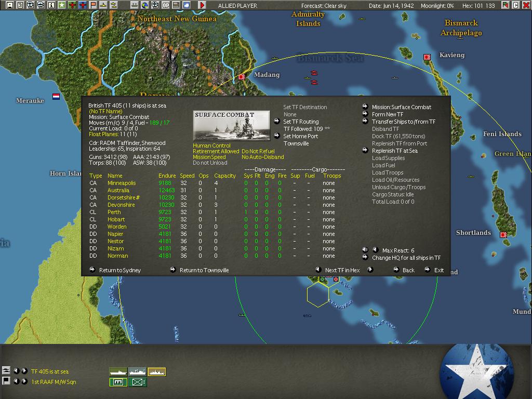Click the crosshair target toolbar icon

[x=155, y=5]
